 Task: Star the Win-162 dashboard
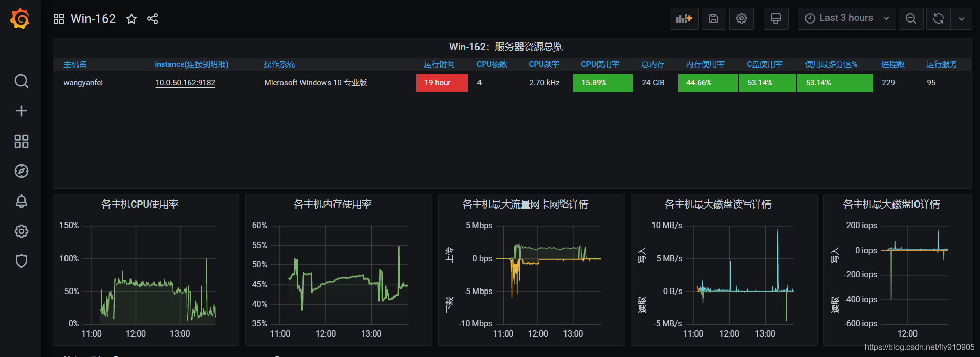(132, 19)
